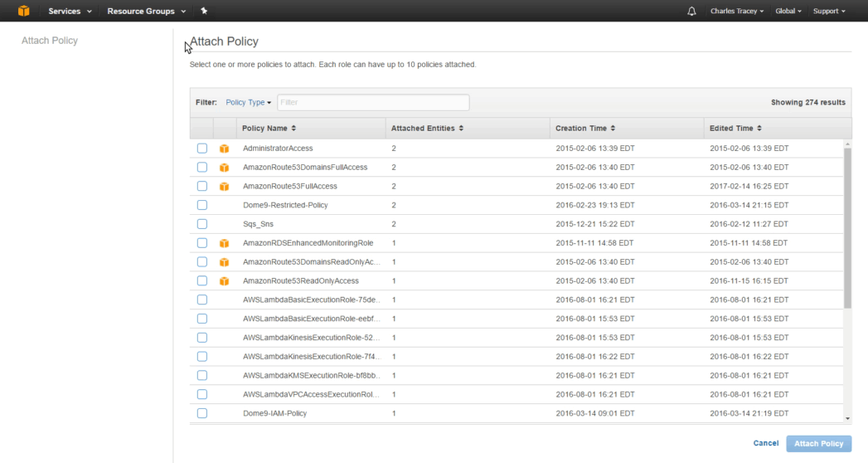Tick the Dome9-IAM-Policy checkbox
This screenshot has height=463, width=868.
tap(202, 413)
